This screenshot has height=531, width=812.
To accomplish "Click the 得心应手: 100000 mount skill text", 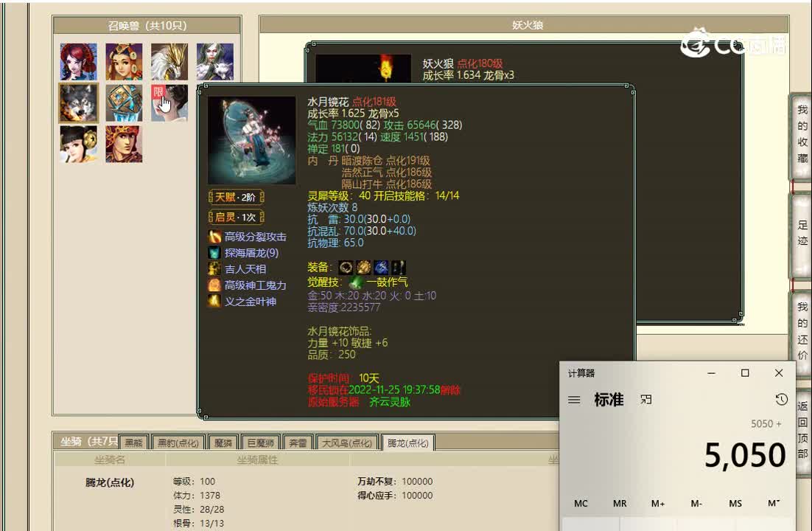I will pos(395,495).
